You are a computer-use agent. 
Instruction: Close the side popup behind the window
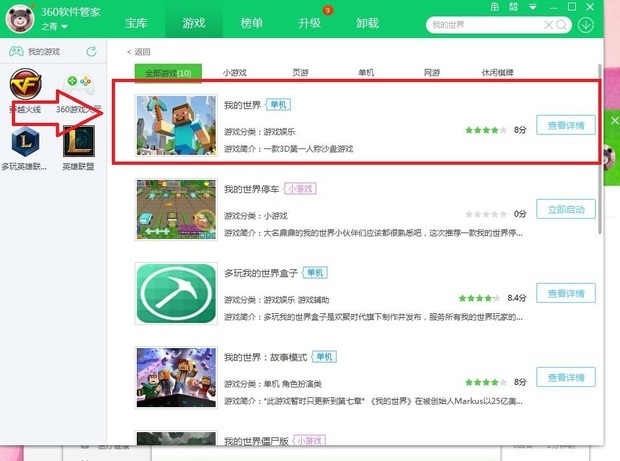click(x=614, y=121)
